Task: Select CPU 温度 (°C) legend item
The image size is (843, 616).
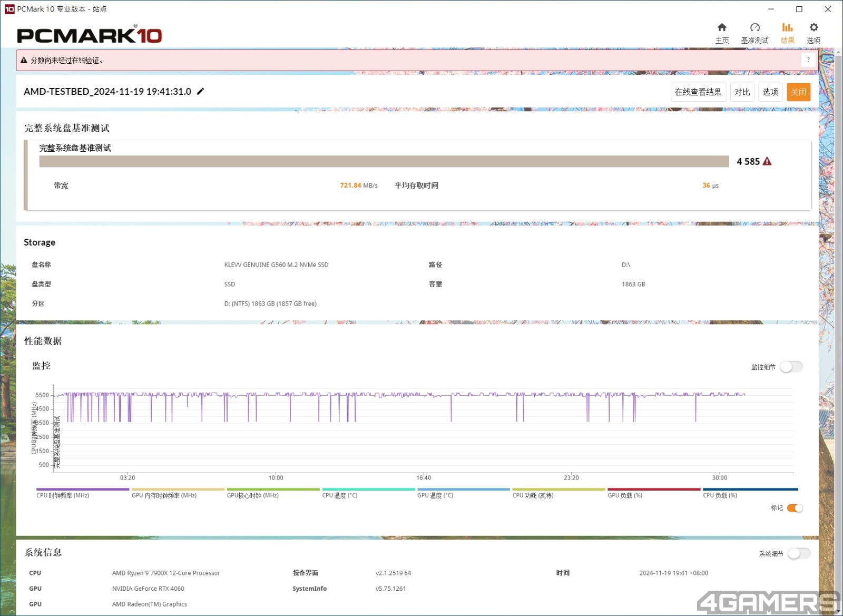Action: coord(368,493)
